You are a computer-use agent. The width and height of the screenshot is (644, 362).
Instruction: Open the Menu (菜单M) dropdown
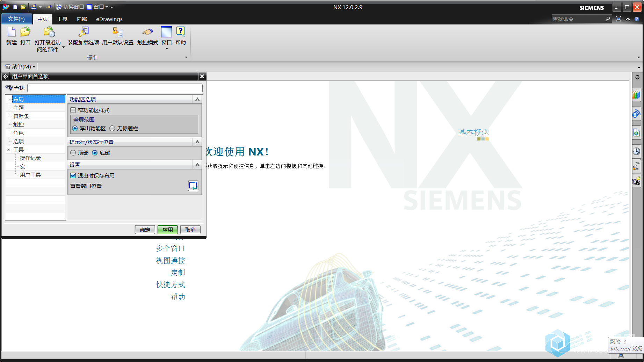[20, 66]
